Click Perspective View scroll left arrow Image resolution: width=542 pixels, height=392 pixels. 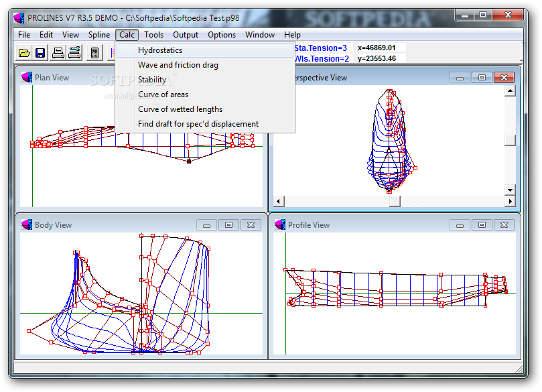(279, 201)
